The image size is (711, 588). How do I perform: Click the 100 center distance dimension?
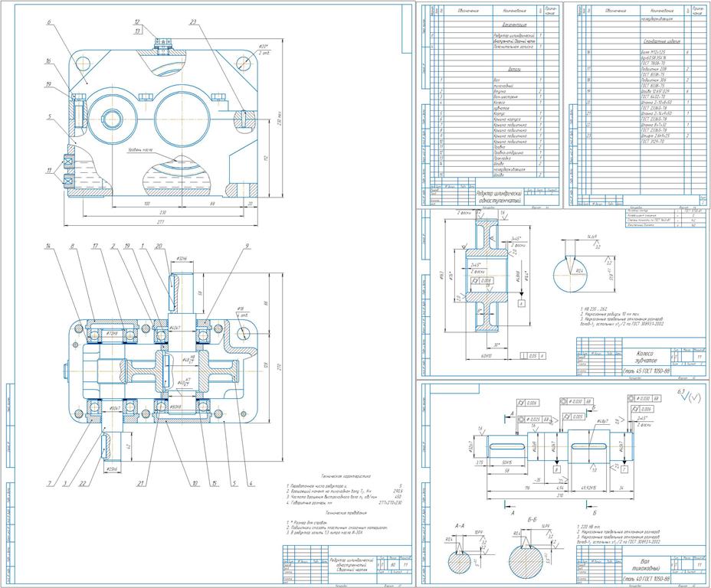[x=147, y=204]
